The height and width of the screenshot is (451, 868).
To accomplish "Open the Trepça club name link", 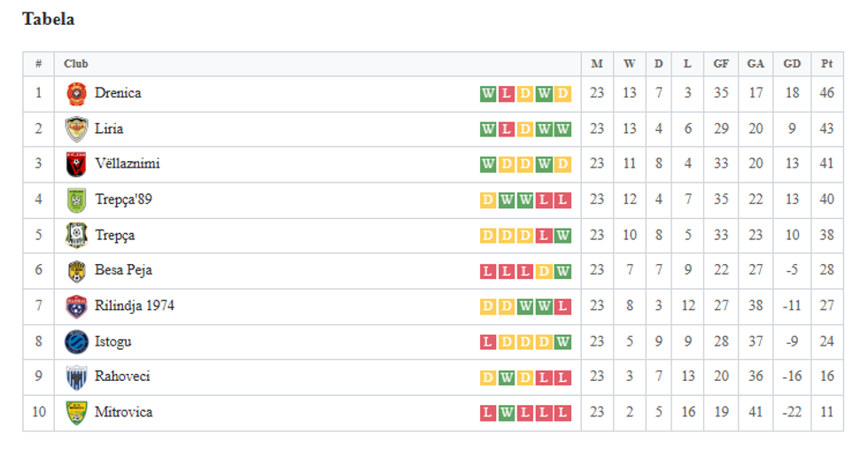I will [114, 236].
